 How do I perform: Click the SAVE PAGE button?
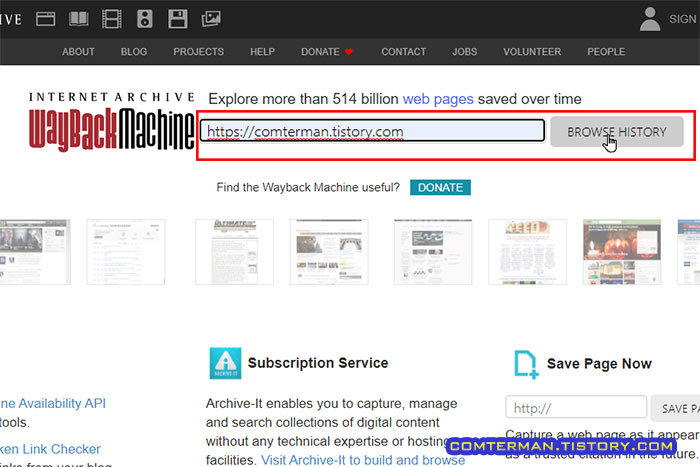tap(675, 408)
